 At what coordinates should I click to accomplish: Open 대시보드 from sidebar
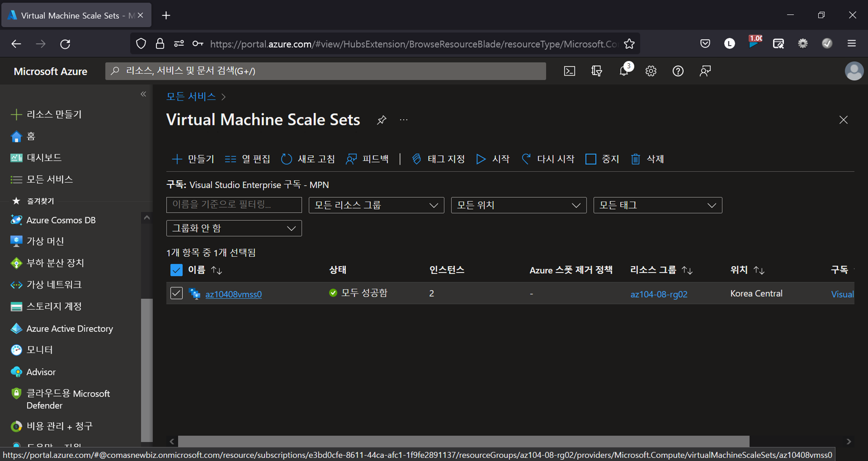(36, 157)
